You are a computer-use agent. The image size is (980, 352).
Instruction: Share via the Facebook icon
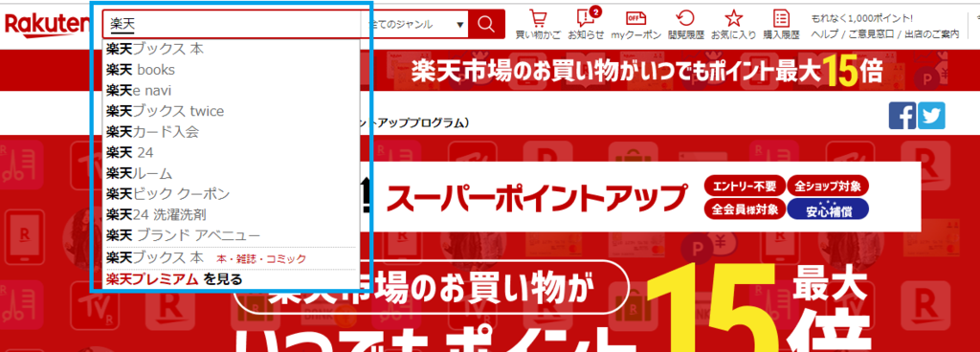(x=902, y=116)
